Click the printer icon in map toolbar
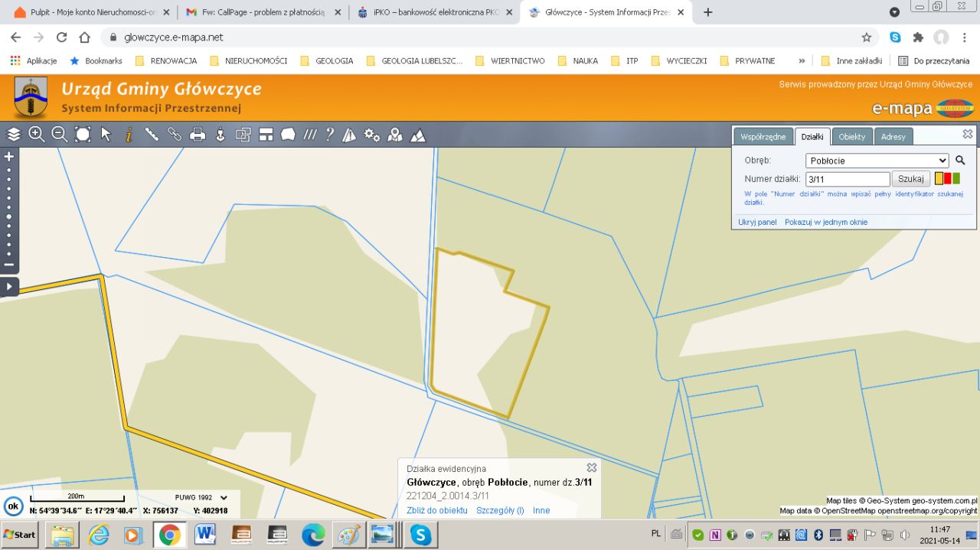 198,135
